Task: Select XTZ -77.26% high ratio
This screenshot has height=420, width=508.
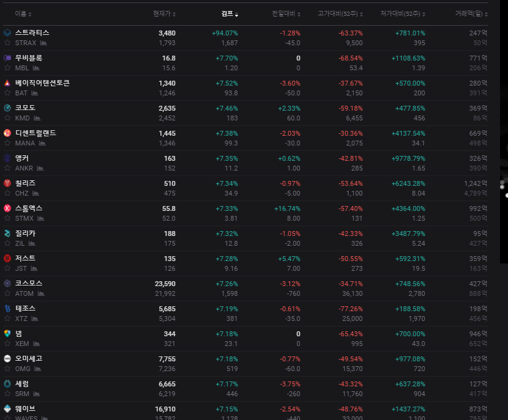Action: 351,309
